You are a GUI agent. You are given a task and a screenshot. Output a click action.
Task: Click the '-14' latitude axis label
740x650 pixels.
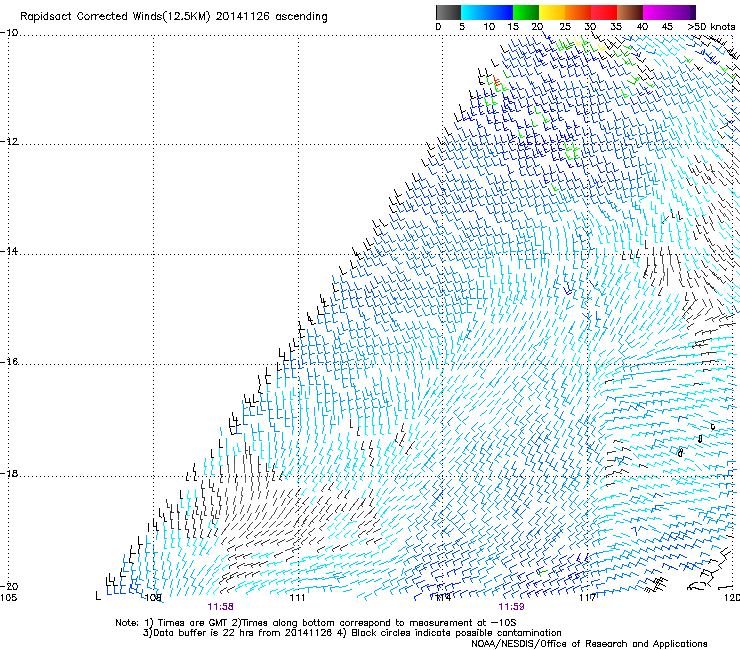9,251
